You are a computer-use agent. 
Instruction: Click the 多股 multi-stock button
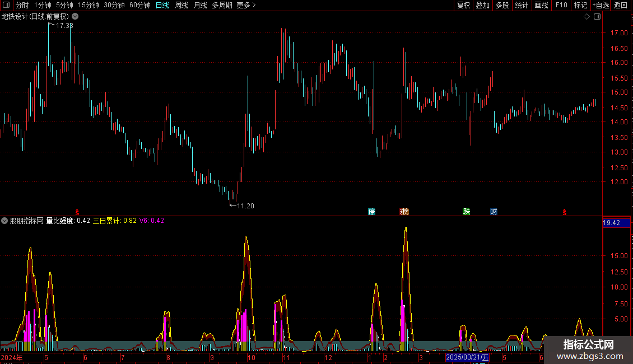502,5
